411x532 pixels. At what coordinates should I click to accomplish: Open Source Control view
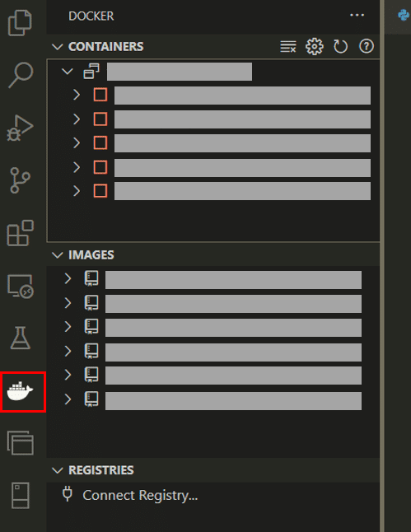tap(20, 180)
